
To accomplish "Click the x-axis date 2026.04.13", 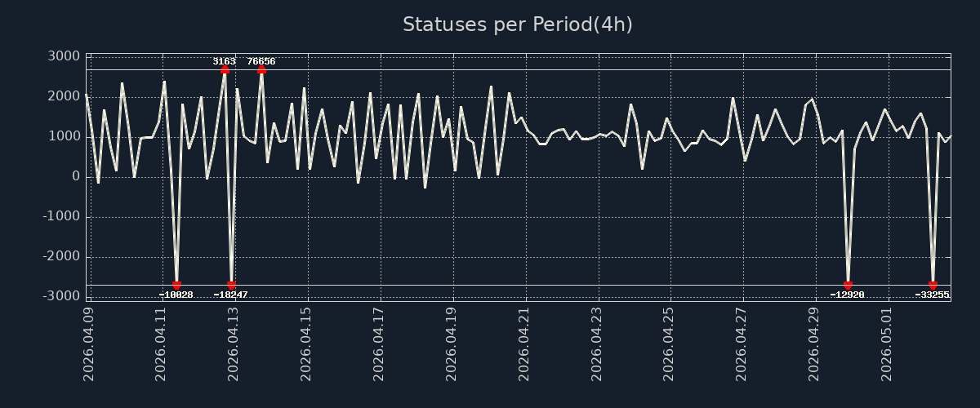I will point(234,344).
